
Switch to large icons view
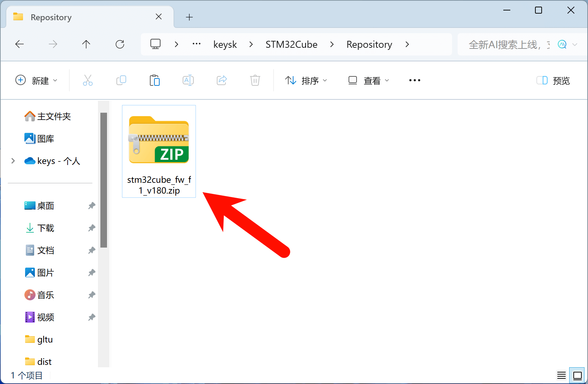coord(577,376)
